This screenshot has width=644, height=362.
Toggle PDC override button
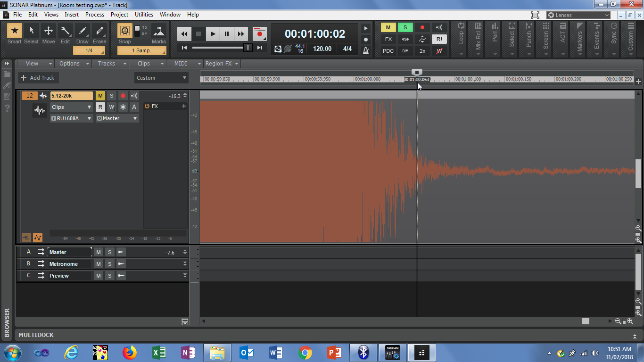coord(388,51)
